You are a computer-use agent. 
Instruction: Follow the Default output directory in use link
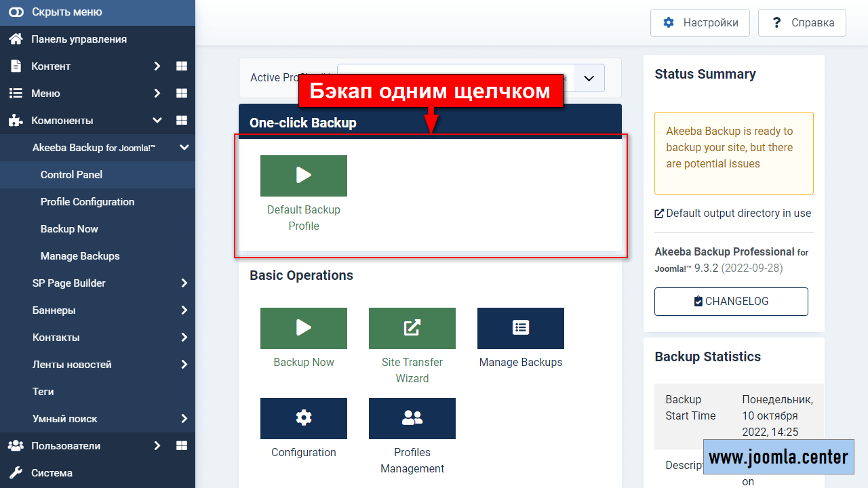point(732,213)
